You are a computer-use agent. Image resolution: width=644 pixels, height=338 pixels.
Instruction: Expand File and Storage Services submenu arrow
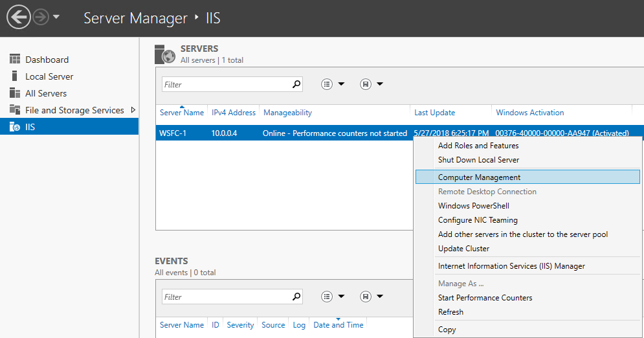133,110
